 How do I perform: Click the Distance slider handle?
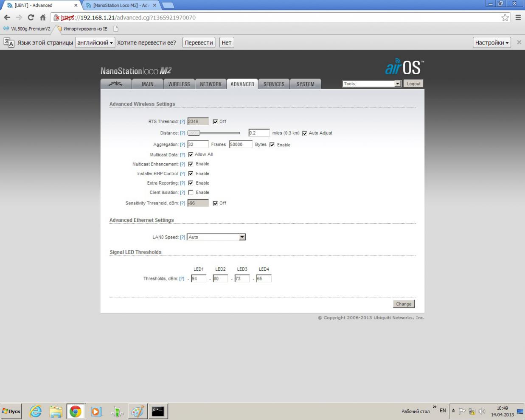click(x=194, y=133)
